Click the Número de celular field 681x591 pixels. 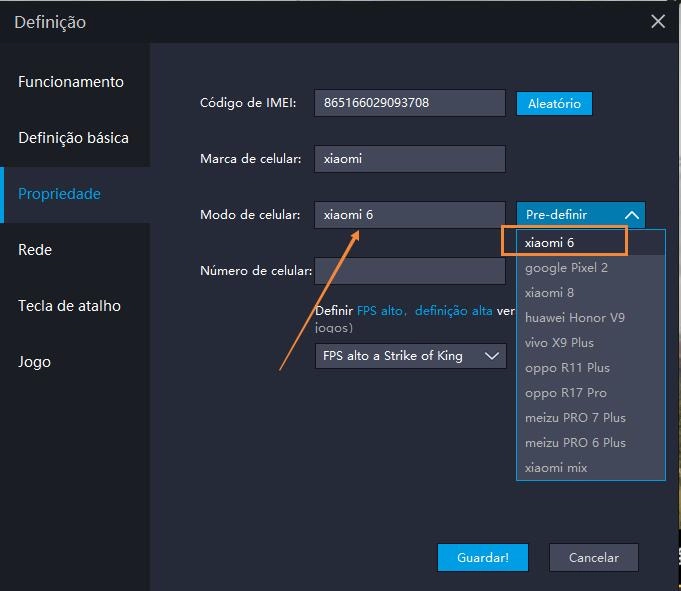click(x=409, y=271)
